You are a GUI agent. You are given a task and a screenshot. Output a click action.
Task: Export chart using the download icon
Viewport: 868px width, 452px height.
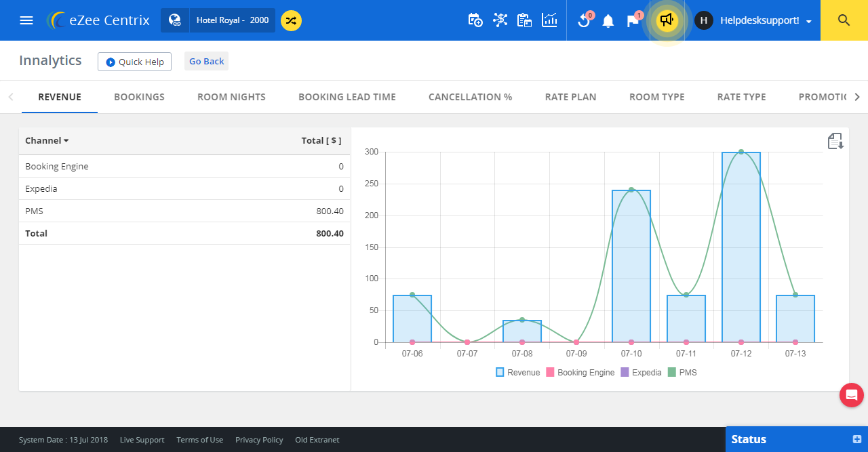click(x=835, y=141)
